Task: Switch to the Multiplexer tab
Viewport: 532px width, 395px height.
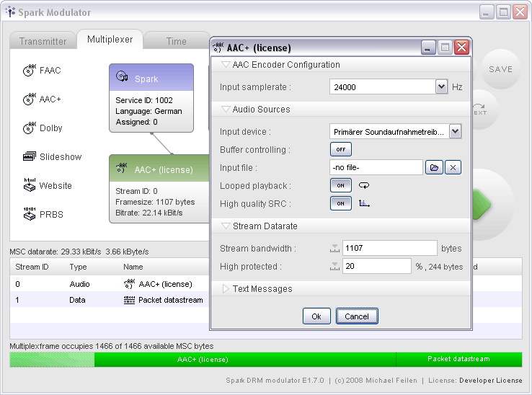Action: click(110, 40)
